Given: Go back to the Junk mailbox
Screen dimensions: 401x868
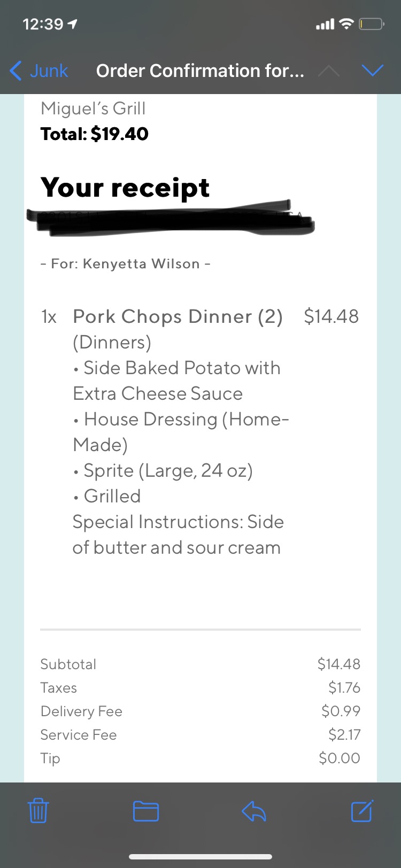Looking at the screenshot, I should (x=39, y=71).
